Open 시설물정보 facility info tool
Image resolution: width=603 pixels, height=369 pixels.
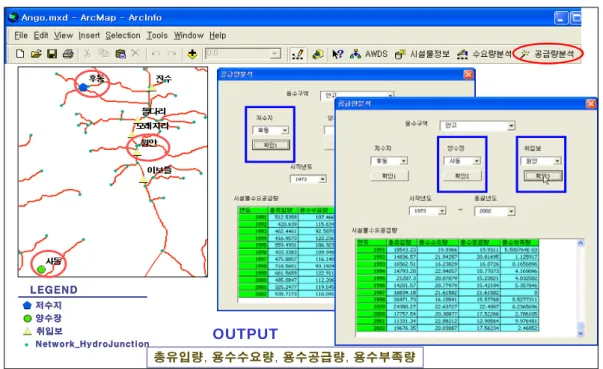[422, 54]
